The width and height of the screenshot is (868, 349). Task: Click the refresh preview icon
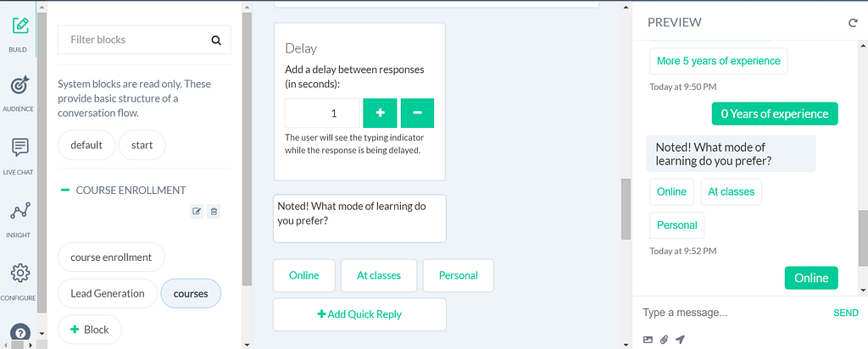tap(853, 23)
